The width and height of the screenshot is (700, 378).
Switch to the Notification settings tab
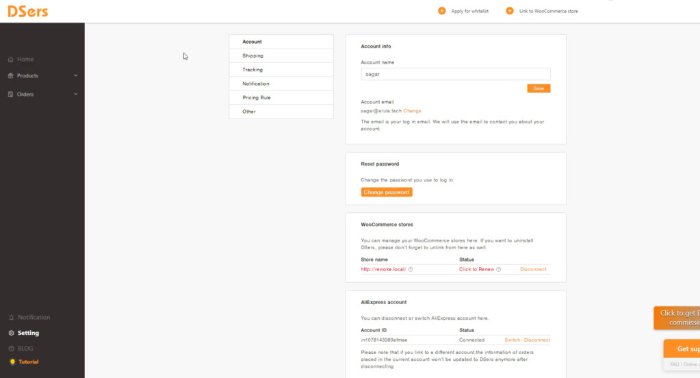click(x=281, y=83)
